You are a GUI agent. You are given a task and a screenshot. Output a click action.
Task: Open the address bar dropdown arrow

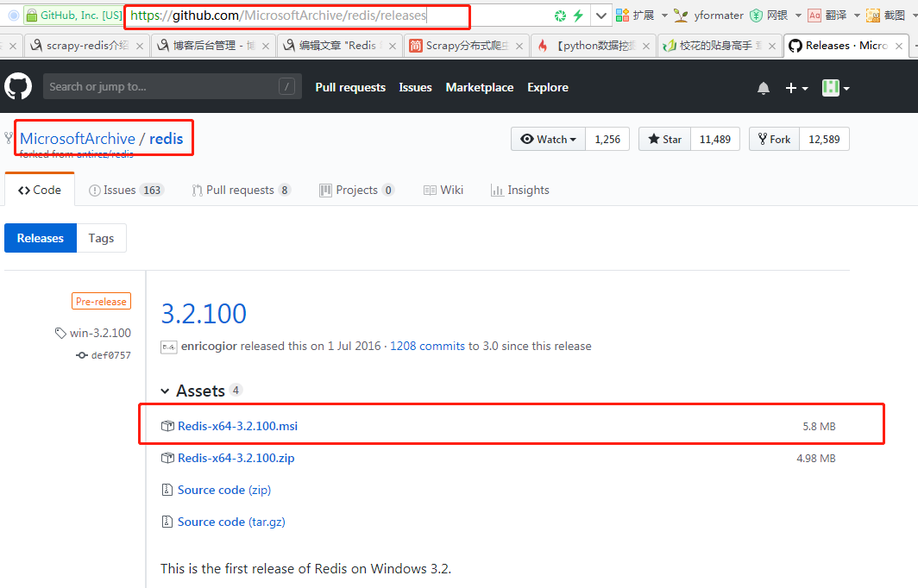click(x=600, y=16)
